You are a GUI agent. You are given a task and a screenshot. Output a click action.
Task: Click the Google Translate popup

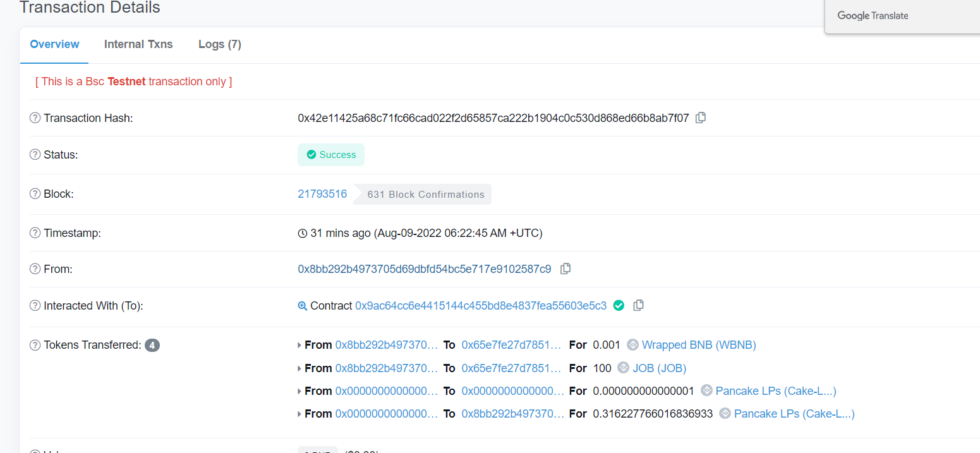(x=902, y=16)
